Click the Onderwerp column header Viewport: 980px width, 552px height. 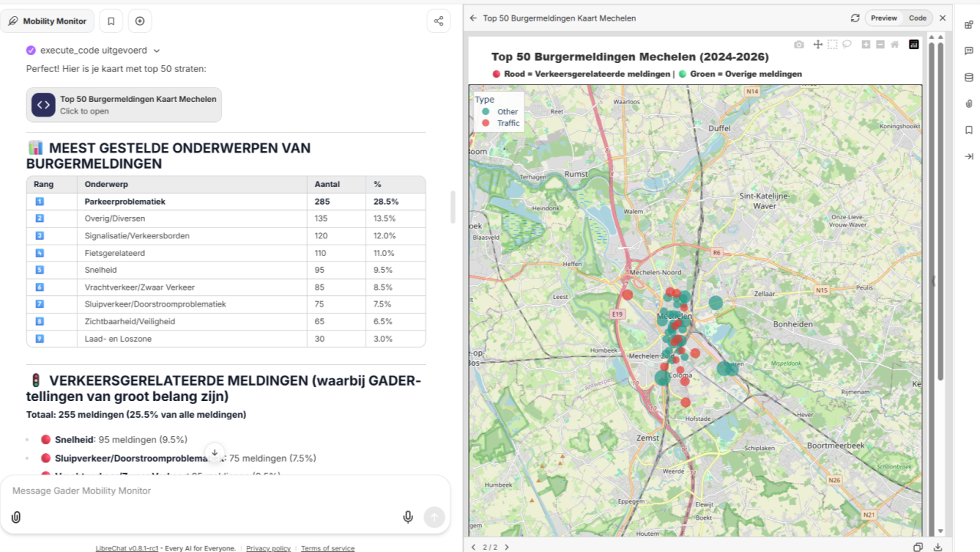[x=192, y=185]
